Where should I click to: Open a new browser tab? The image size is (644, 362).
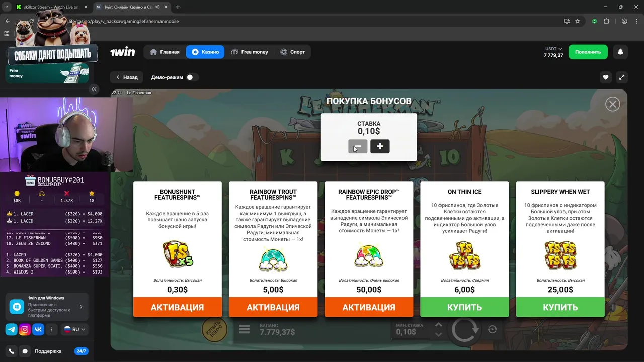click(x=178, y=7)
